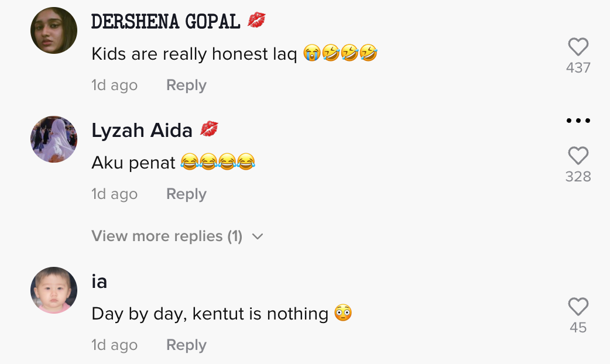Open the baby photo avatar of ia
Image resolution: width=610 pixels, height=364 pixels.
pyautogui.click(x=54, y=290)
